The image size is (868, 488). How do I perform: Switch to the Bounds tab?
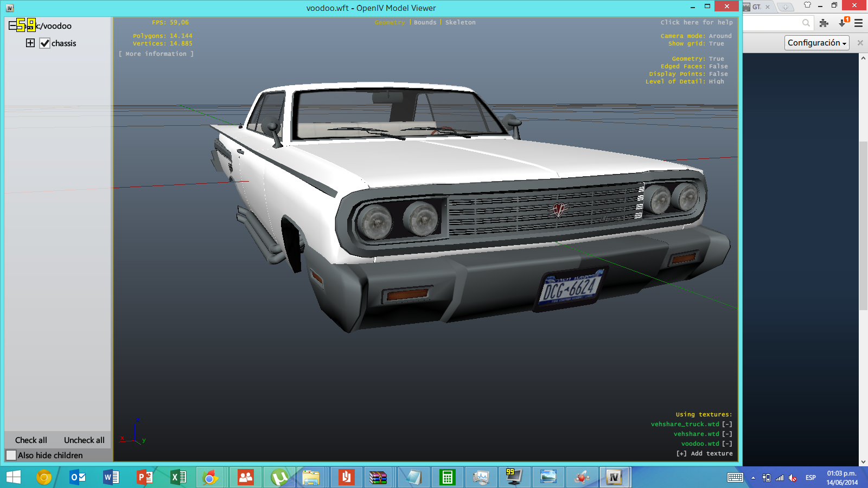coord(425,22)
